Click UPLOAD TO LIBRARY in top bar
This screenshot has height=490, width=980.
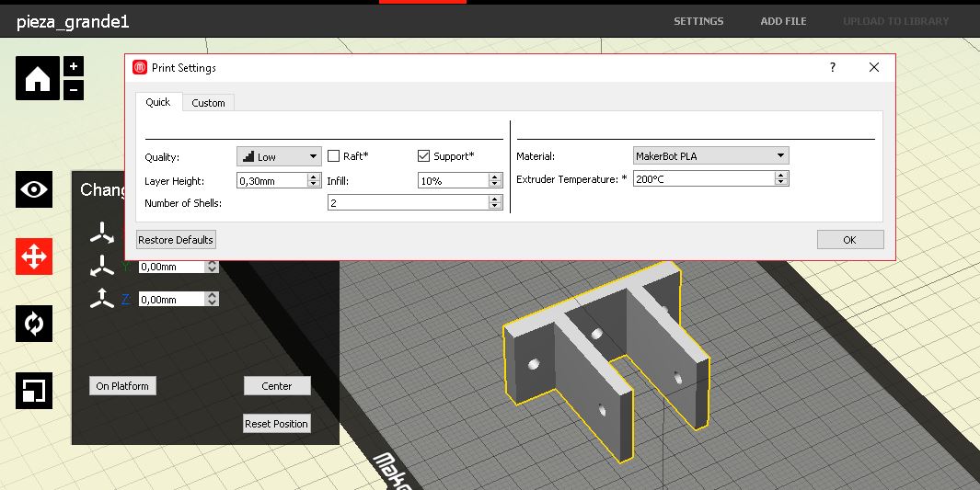pyautogui.click(x=895, y=21)
